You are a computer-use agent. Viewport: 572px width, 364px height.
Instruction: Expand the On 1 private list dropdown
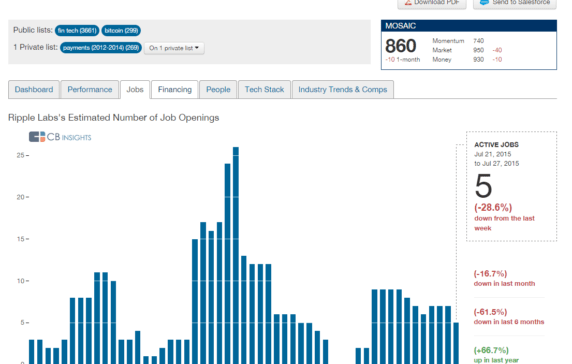[174, 48]
